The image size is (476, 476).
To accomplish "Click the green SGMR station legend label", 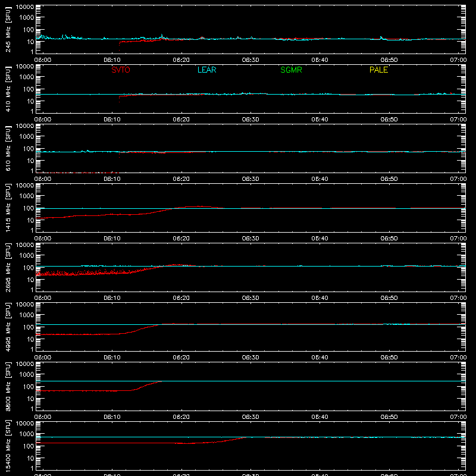I will 291,70.
